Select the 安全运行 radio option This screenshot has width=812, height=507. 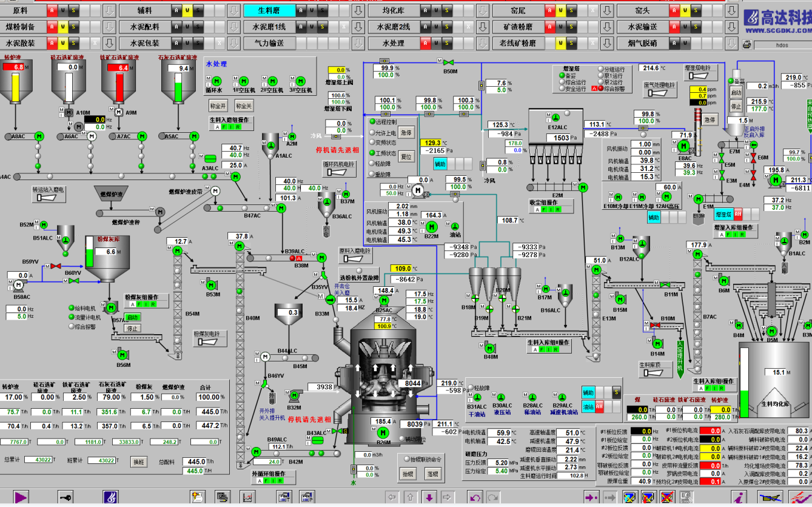[x=562, y=89]
